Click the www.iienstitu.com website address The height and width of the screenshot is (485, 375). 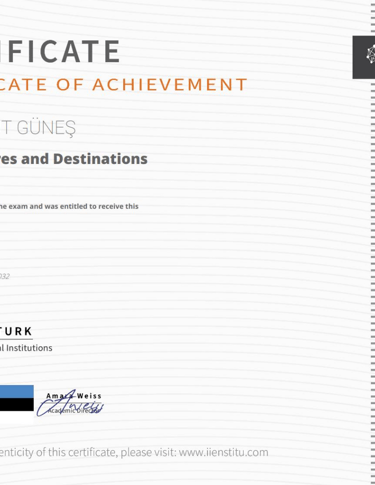tap(223, 452)
